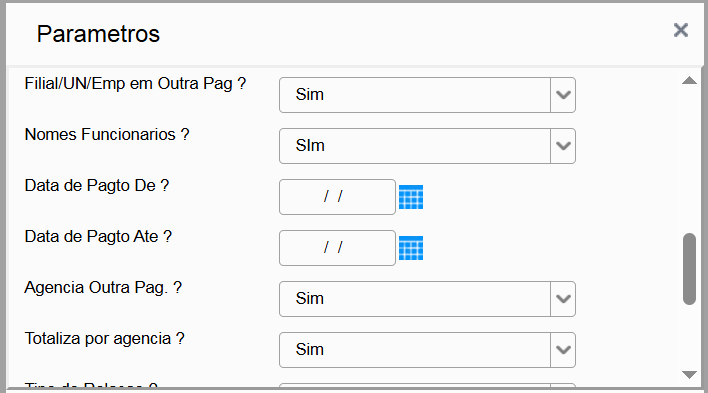Select the SIm value box for Nomes Funcionarios
This screenshot has width=708, height=393.
coord(415,146)
